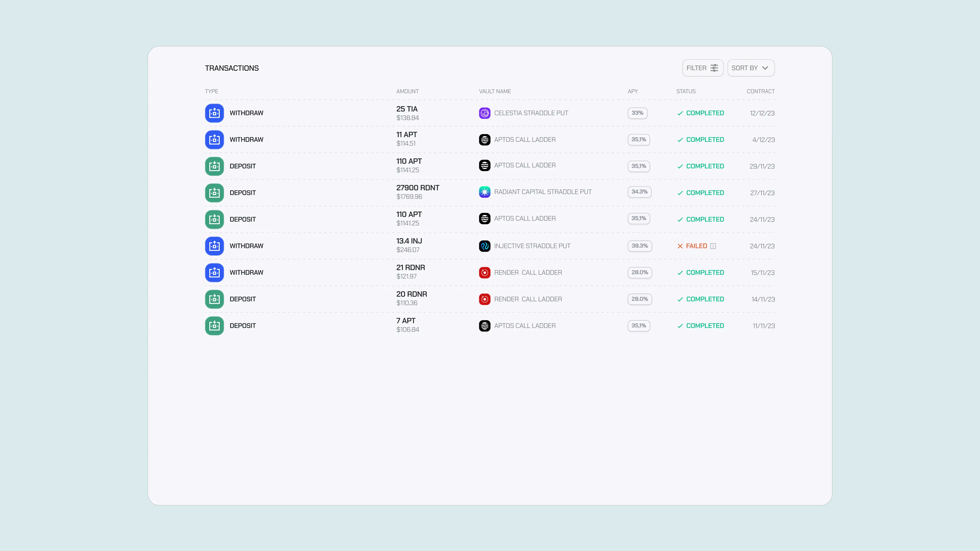This screenshot has height=551, width=980.
Task: Click withdraw icon in 21 RDNR row
Action: coord(215,273)
